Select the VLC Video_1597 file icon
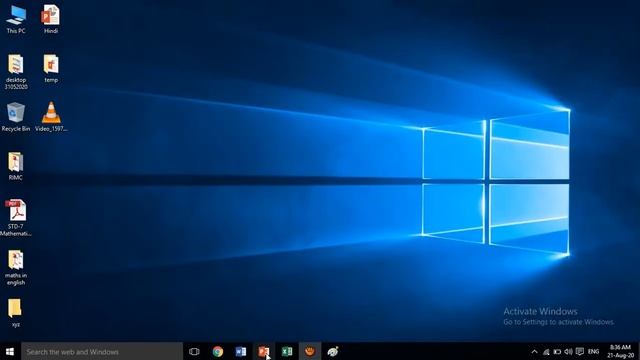This screenshot has height=360, width=640. [x=51, y=117]
